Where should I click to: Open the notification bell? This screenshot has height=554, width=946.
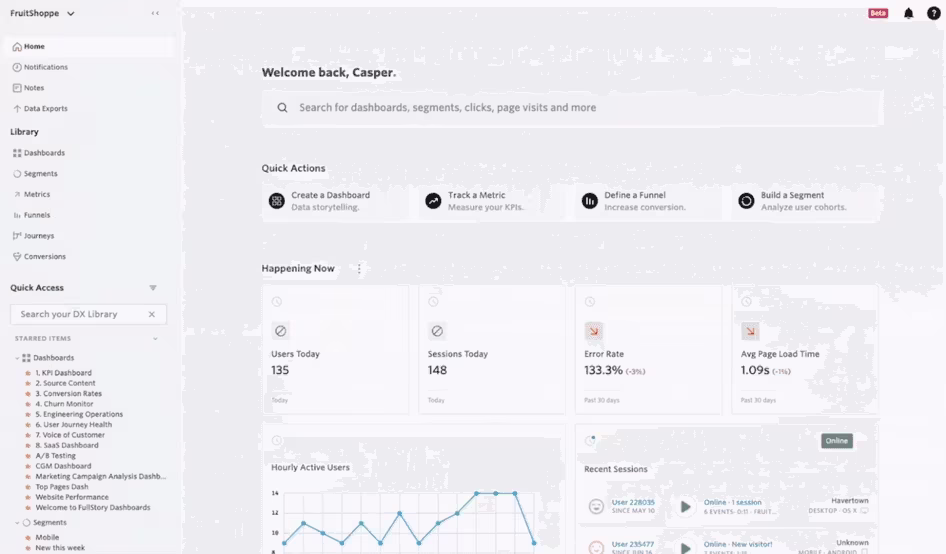(909, 13)
